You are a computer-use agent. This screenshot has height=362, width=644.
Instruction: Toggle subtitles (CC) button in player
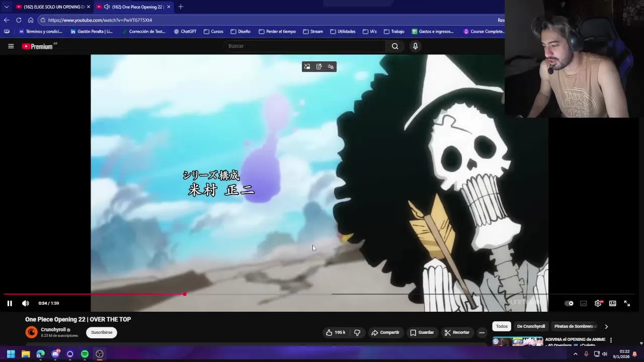[x=584, y=303]
